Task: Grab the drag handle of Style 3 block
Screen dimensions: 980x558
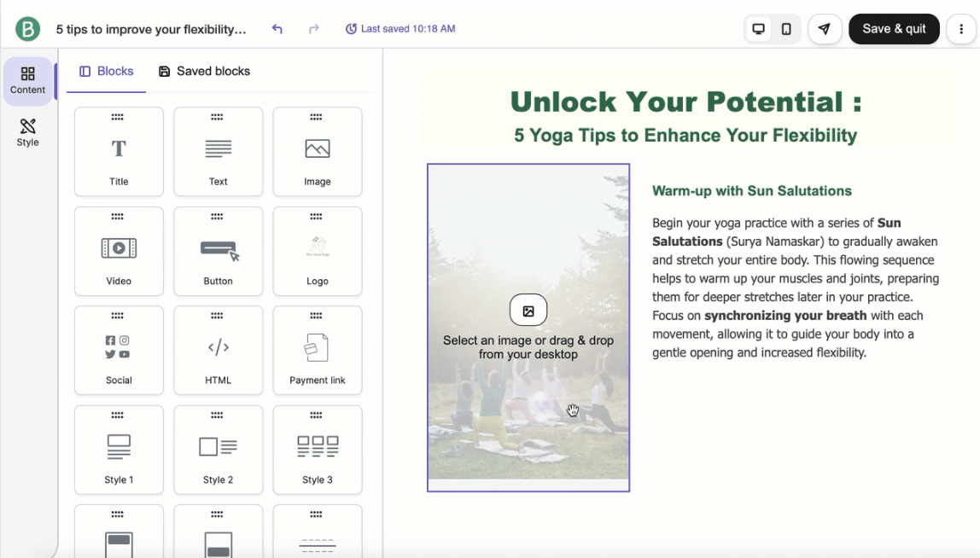Action: pyautogui.click(x=316, y=415)
